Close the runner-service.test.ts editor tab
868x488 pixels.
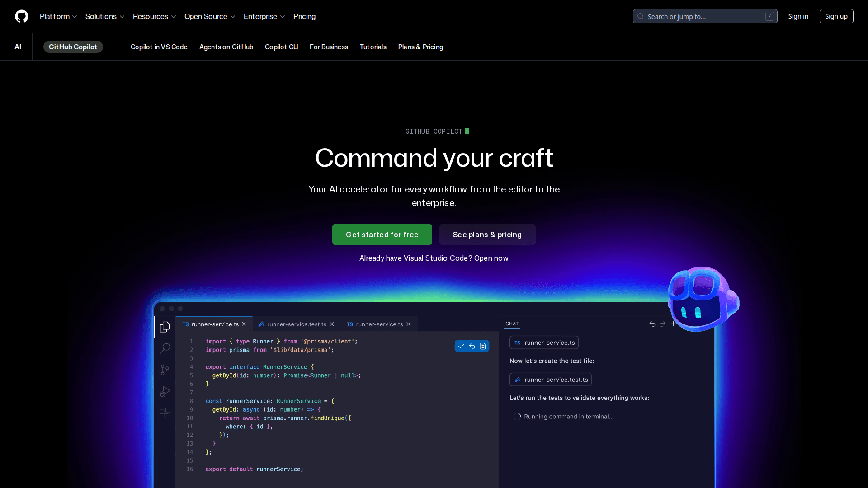pyautogui.click(x=331, y=324)
